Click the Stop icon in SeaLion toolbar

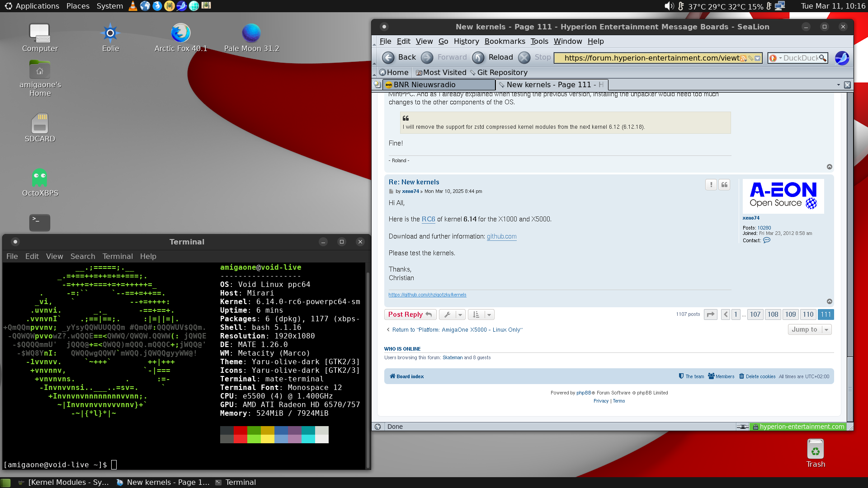(x=524, y=57)
